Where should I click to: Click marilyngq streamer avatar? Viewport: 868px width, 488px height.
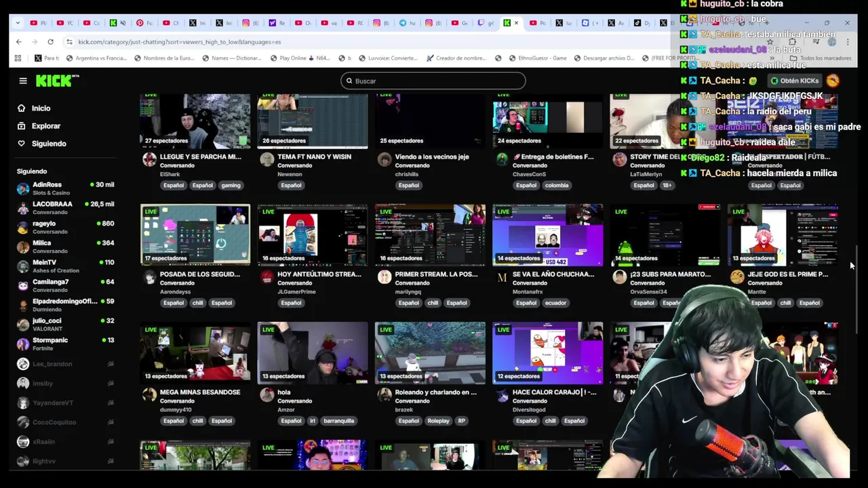click(x=384, y=277)
